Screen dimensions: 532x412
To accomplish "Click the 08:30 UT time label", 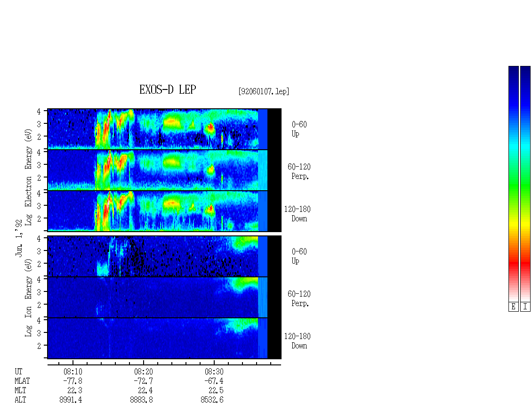I will coord(214,372).
